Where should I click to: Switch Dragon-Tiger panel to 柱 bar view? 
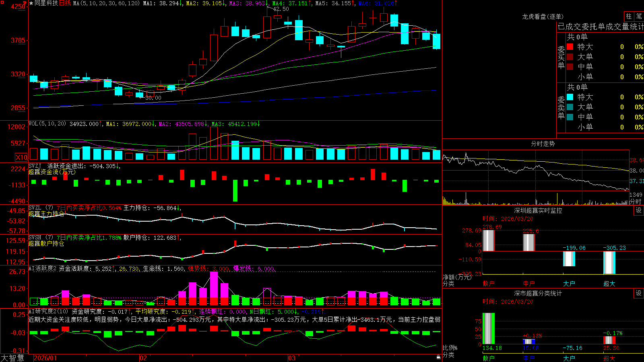(629, 16)
